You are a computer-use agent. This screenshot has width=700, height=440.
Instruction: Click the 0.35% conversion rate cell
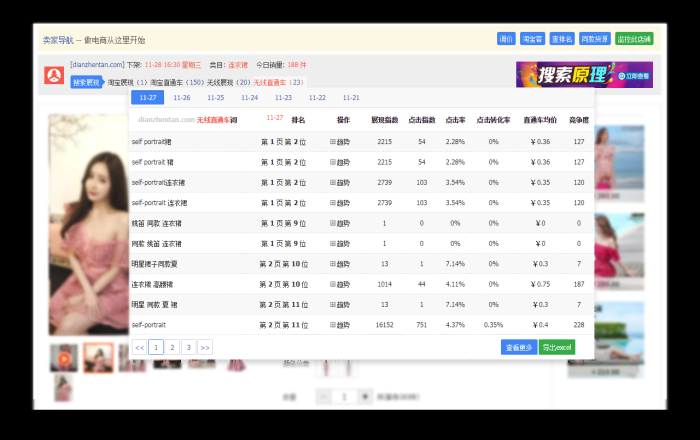point(493,325)
